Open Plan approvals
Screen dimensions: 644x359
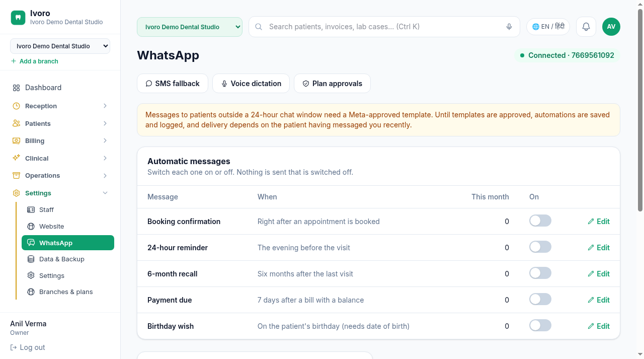click(x=332, y=84)
